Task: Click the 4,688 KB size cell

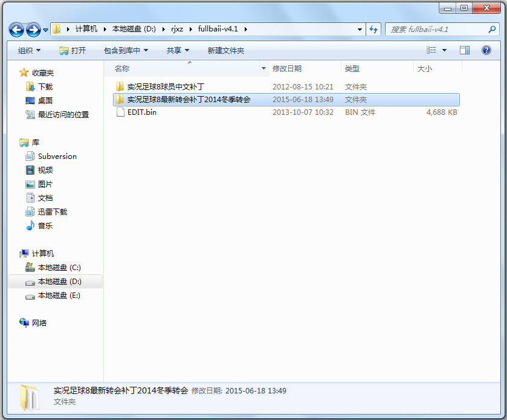Action: (442, 112)
